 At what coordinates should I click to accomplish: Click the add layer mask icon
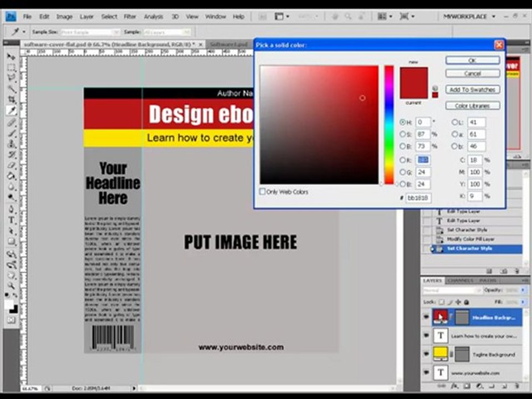coord(467,386)
